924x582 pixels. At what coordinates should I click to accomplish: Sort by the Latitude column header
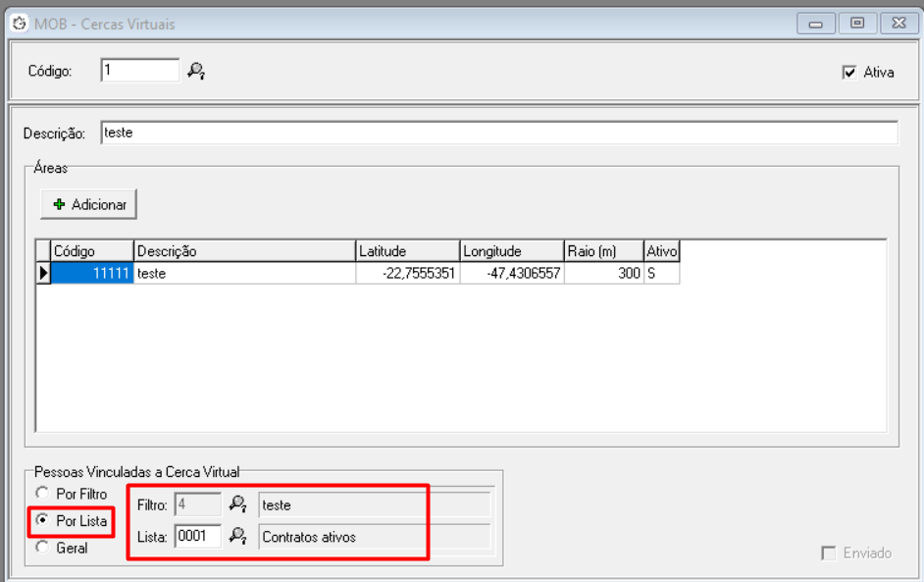pyautogui.click(x=407, y=251)
